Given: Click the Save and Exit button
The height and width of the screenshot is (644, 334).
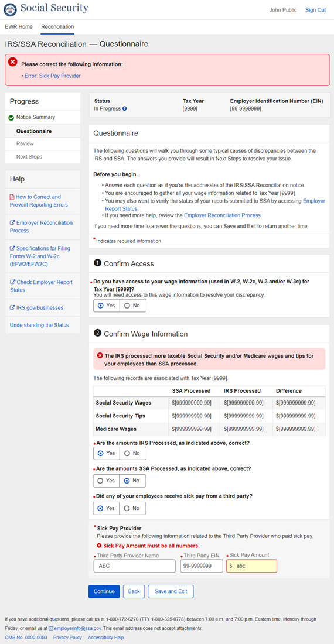Looking at the screenshot, I should click(x=171, y=591).
